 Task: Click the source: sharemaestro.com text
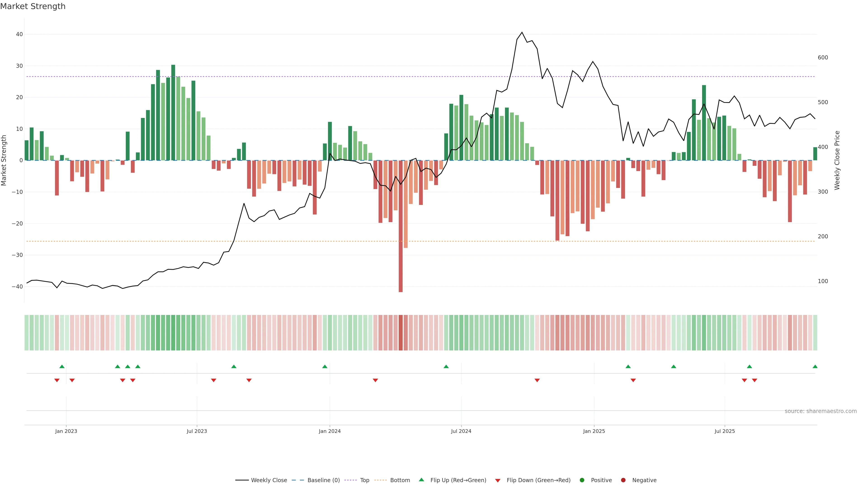tap(821, 411)
